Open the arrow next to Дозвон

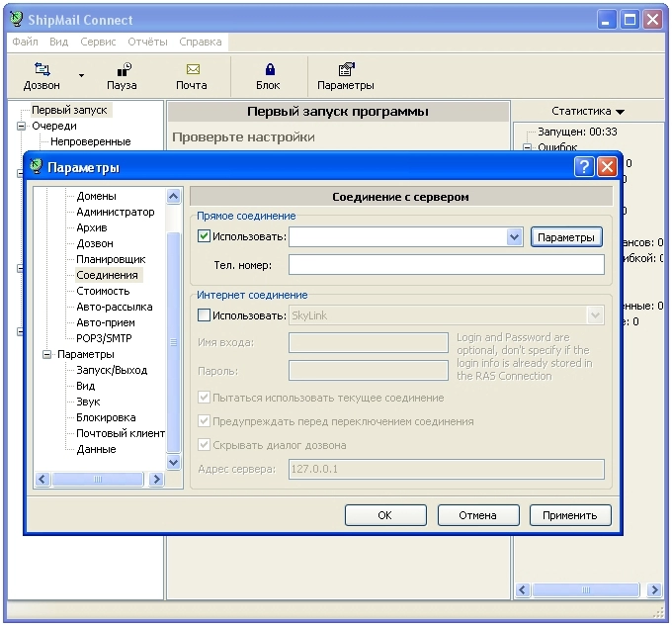[81, 75]
